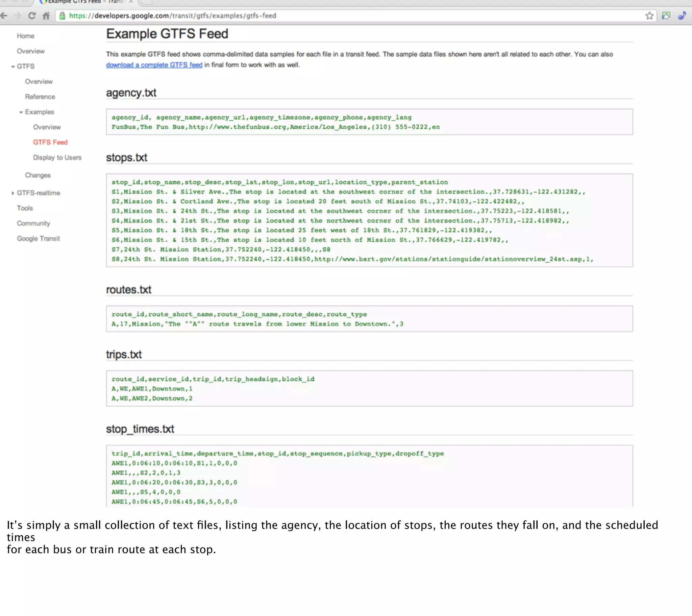Click the A,WE,AWE2,Downtown,2 trip line
The image size is (692, 616).
click(152, 399)
